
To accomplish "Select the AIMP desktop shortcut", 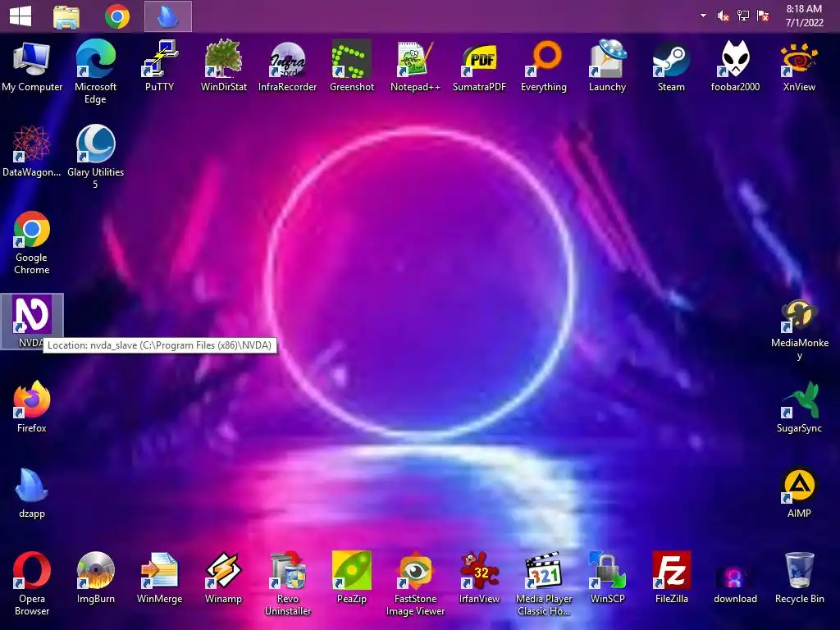I will click(799, 492).
